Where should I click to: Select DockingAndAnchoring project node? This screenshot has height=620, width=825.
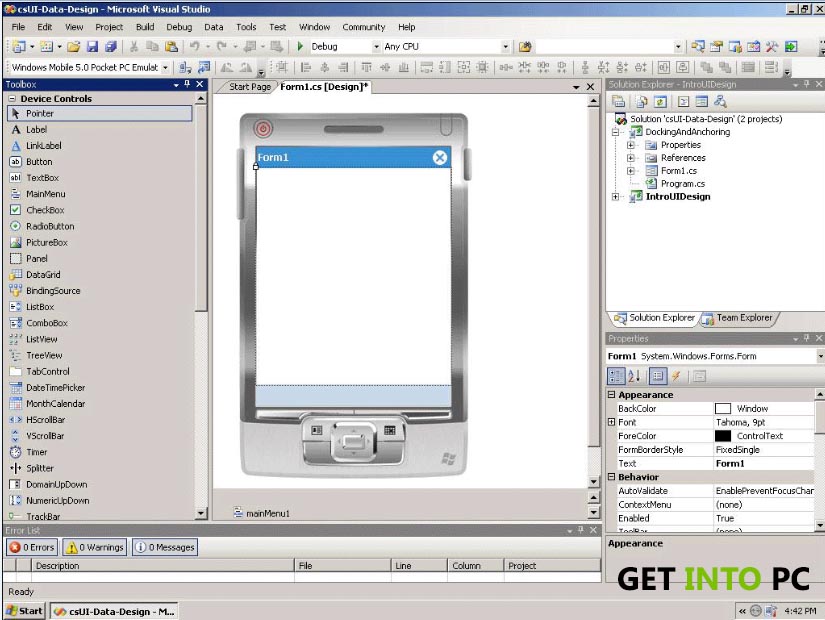pos(687,132)
